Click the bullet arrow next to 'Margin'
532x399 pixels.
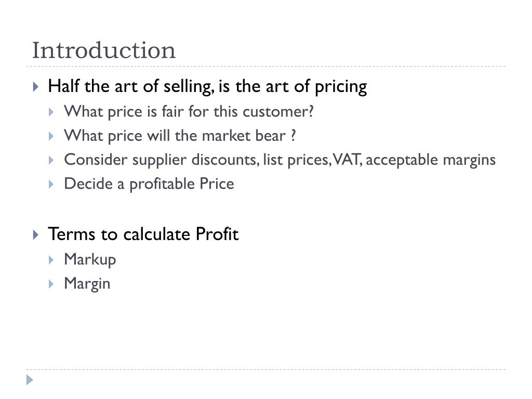click(x=51, y=284)
